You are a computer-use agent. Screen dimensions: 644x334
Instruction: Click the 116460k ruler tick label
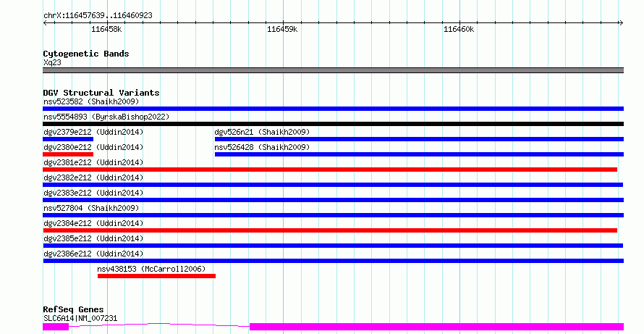tap(459, 30)
